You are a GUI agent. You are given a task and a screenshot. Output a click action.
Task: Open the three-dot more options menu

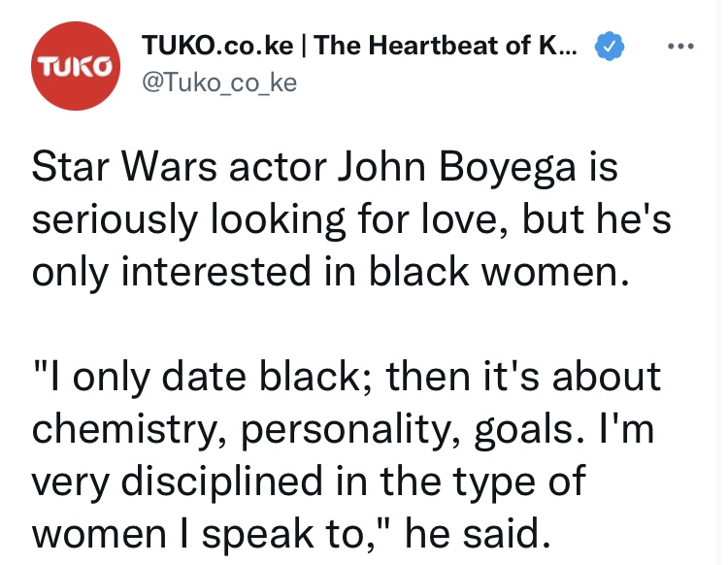[x=680, y=46]
